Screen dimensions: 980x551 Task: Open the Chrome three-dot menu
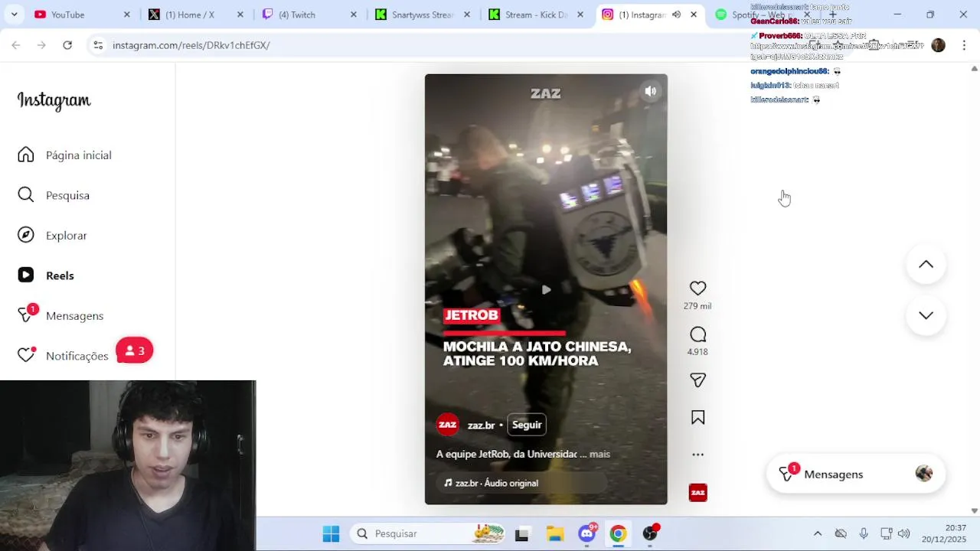point(963,45)
